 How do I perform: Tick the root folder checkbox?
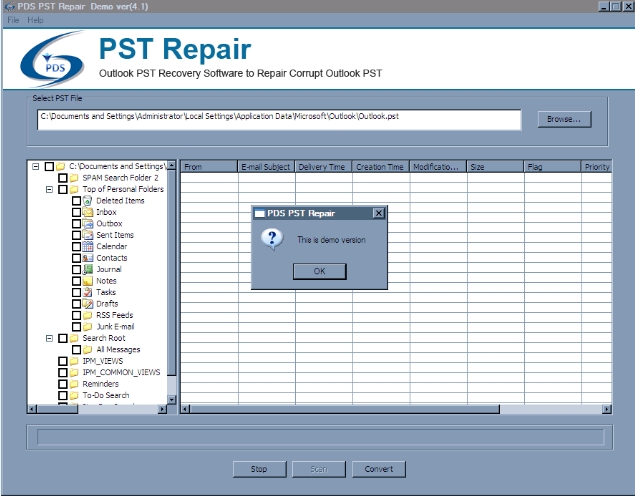tap(49, 166)
